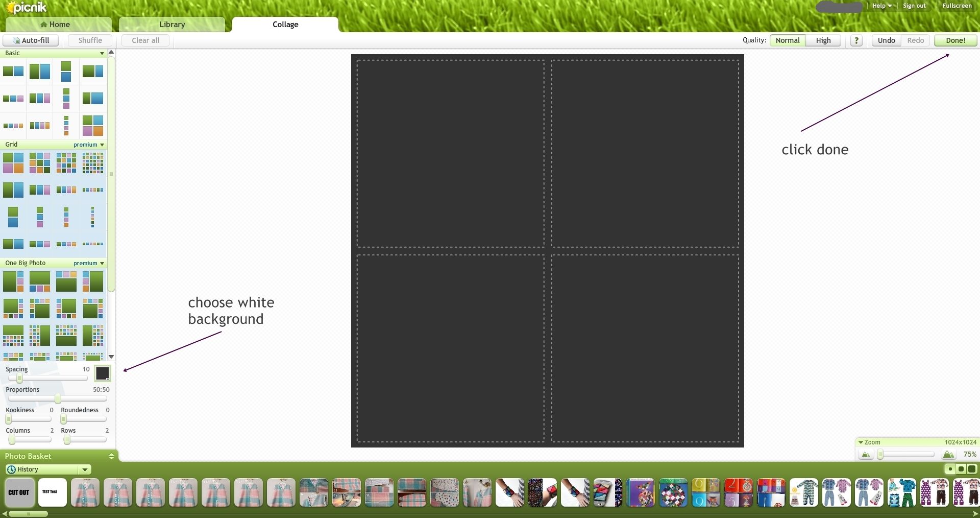The image size is (980, 518).
Task: Select the CUT OUT thumbnail in basket
Action: point(19,492)
